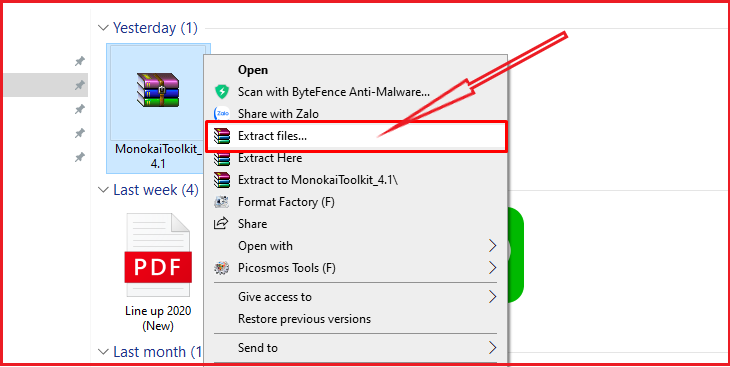The height and width of the screenshot is (367, 730).
Task: Select the MonokaiToolkit_4.1 archive file
Action: [x=158, y=108]
